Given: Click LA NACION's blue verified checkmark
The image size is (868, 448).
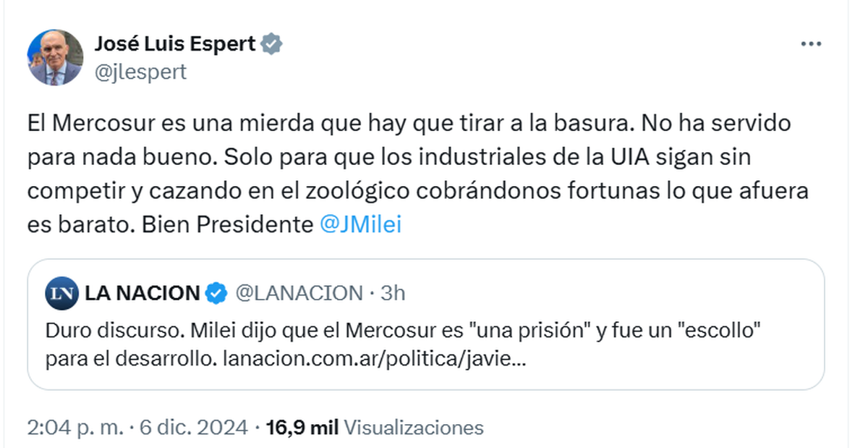Looking at the screenshot, I should coord(215,293).
